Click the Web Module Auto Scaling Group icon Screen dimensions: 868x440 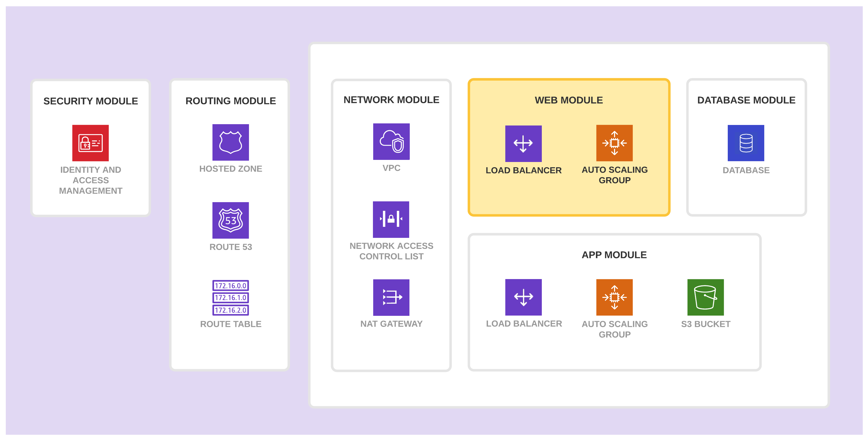click(614, 143)
